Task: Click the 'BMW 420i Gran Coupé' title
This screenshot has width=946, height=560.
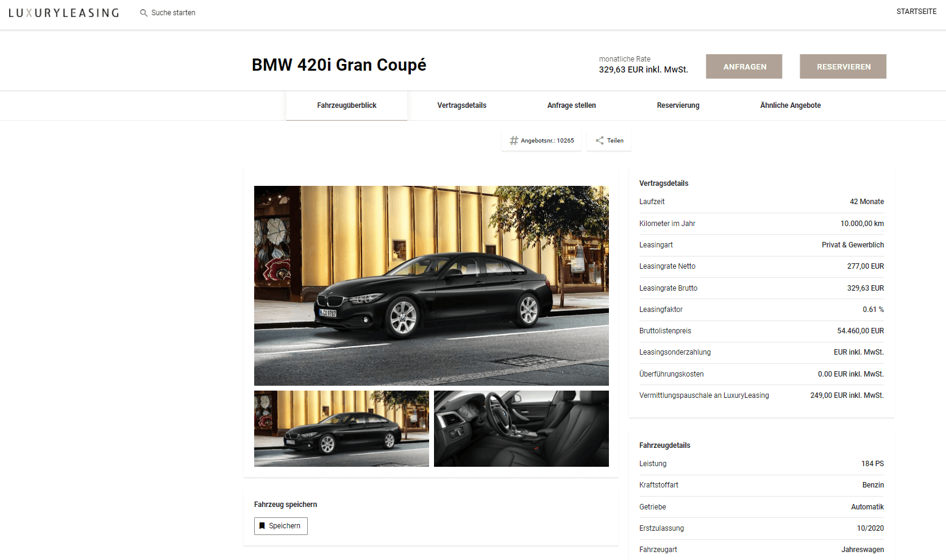Action: (339, 65)
